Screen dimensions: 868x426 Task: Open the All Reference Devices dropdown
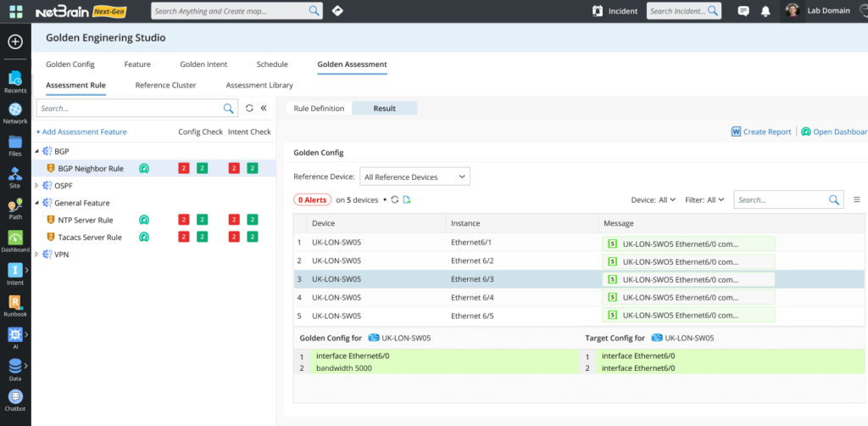click(415, 177)
